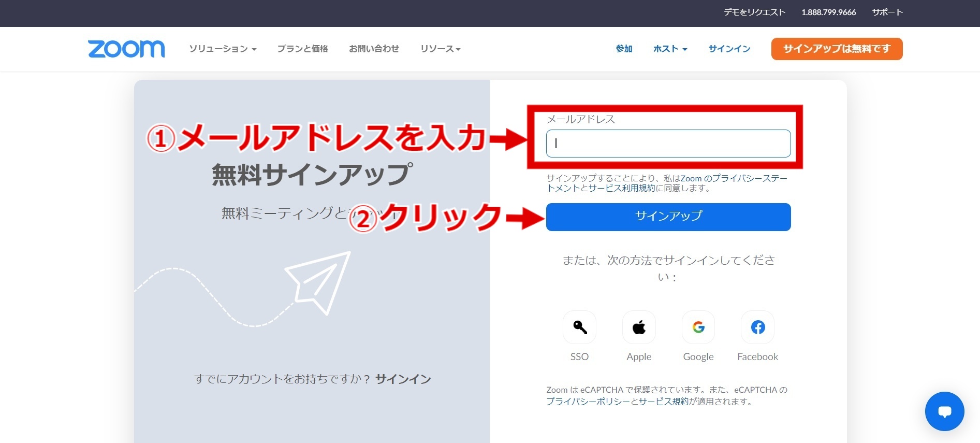
Task: Sign in with Facebook icon
Action: [x=758, y=327]
